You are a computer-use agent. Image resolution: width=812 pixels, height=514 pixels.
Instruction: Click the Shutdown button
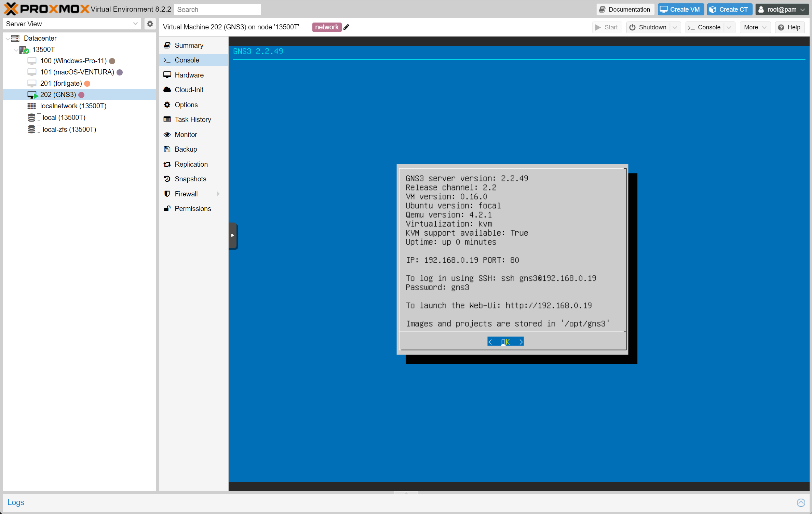point(648,27)
